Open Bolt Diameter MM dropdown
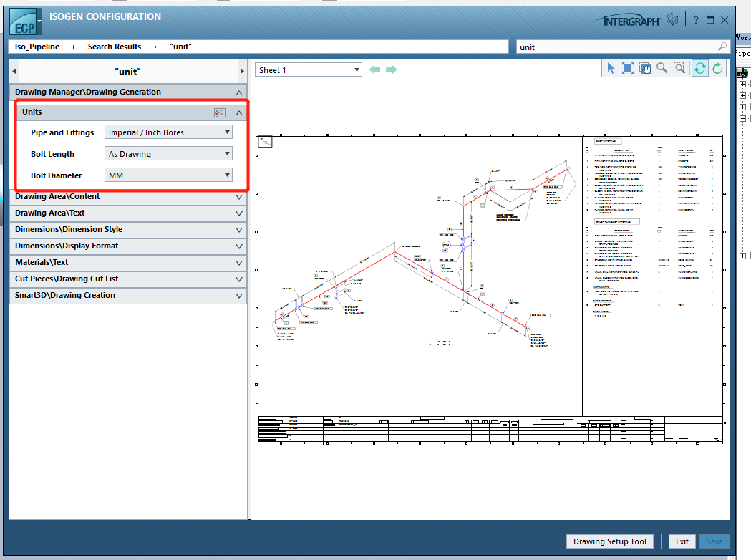Image resolution: width=751 pixels, height=560 pixels. [x=168, y=175]
